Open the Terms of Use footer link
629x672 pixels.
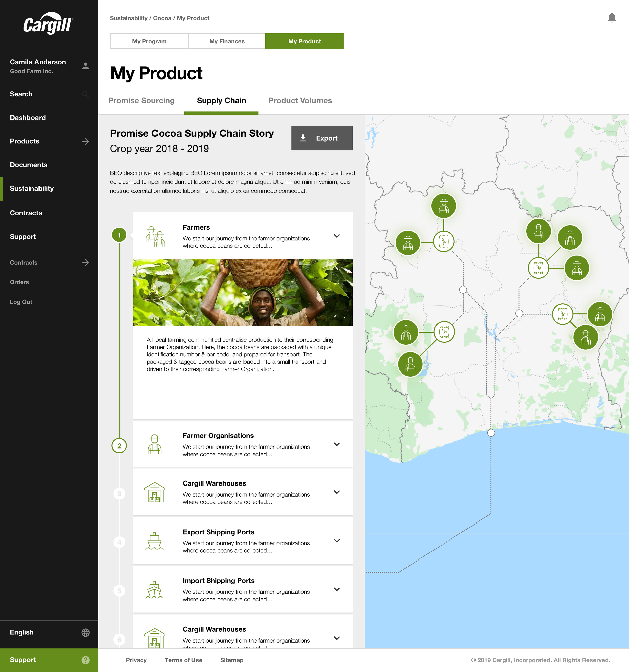[x=183, y=660]
